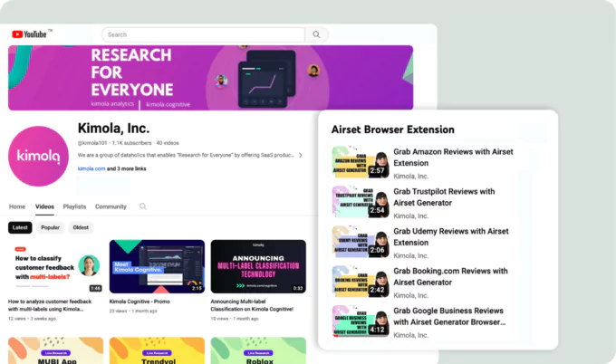Select the Videos channel tab

tap(44, 206)
